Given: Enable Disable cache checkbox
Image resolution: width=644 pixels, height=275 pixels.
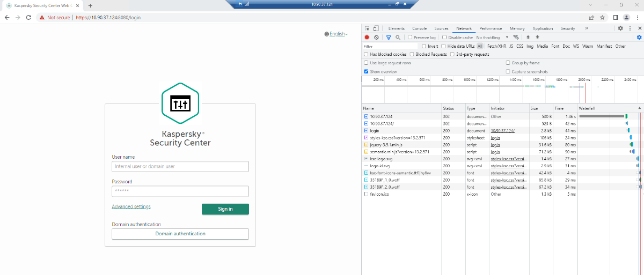Looking at the screenshot, I should pos(444,38).
